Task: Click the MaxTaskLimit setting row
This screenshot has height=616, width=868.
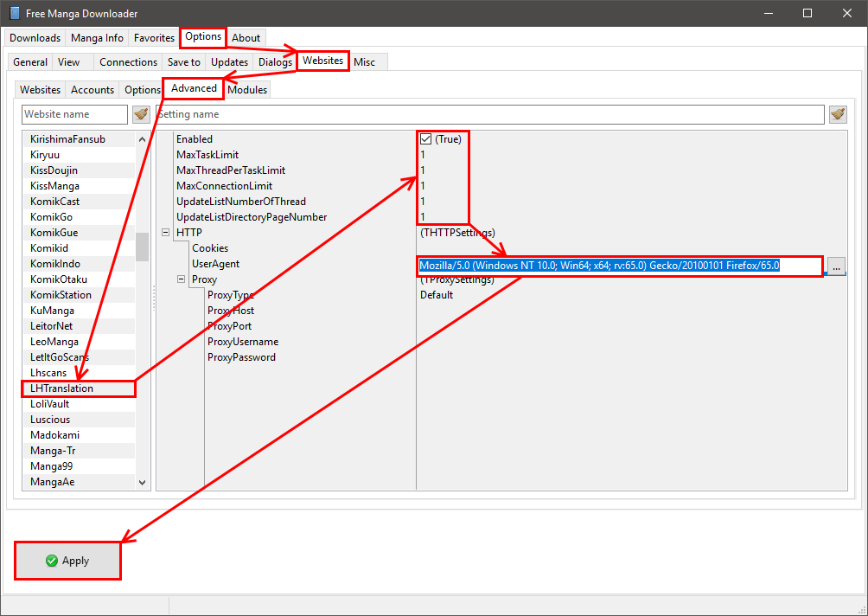Action: (x=501, y=155)
